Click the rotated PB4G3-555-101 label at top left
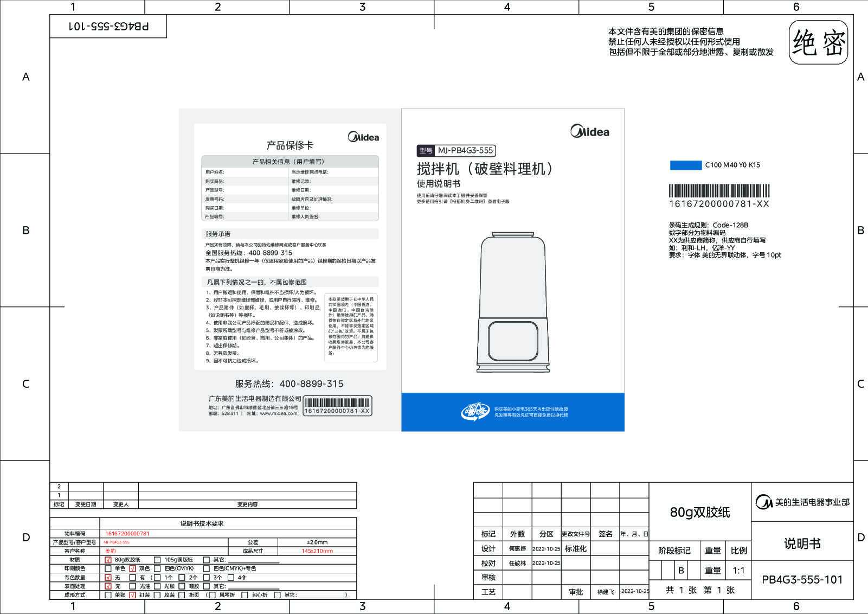This screenshot has height=614, width=868. pyautogui.click(x=108, y=26)
